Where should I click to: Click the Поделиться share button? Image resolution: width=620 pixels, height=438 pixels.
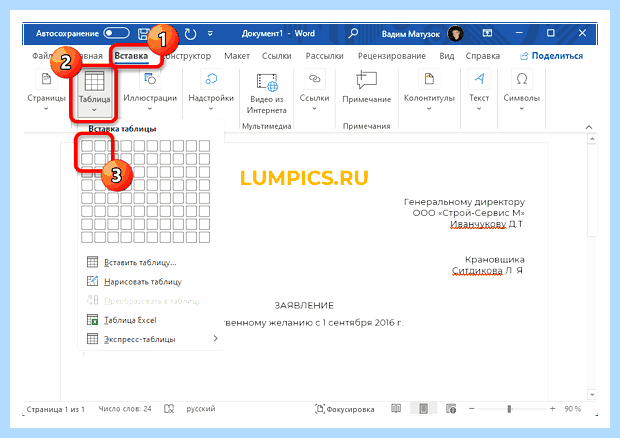551,56
